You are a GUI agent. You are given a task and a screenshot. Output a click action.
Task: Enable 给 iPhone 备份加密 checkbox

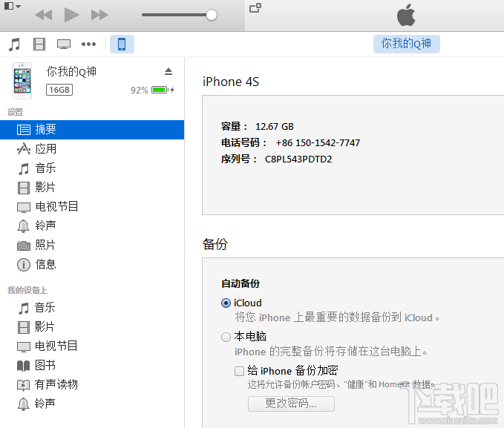click(239, 371)
